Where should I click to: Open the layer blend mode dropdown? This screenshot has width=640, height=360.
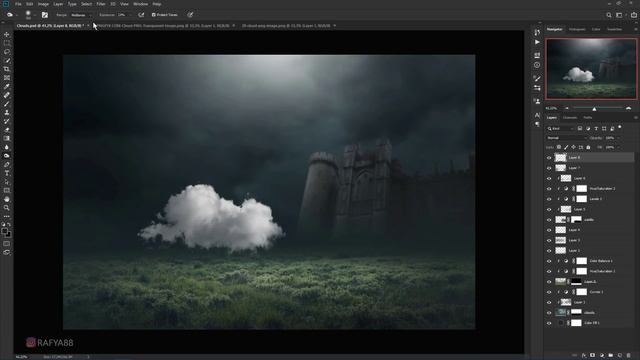coord(567,138)
